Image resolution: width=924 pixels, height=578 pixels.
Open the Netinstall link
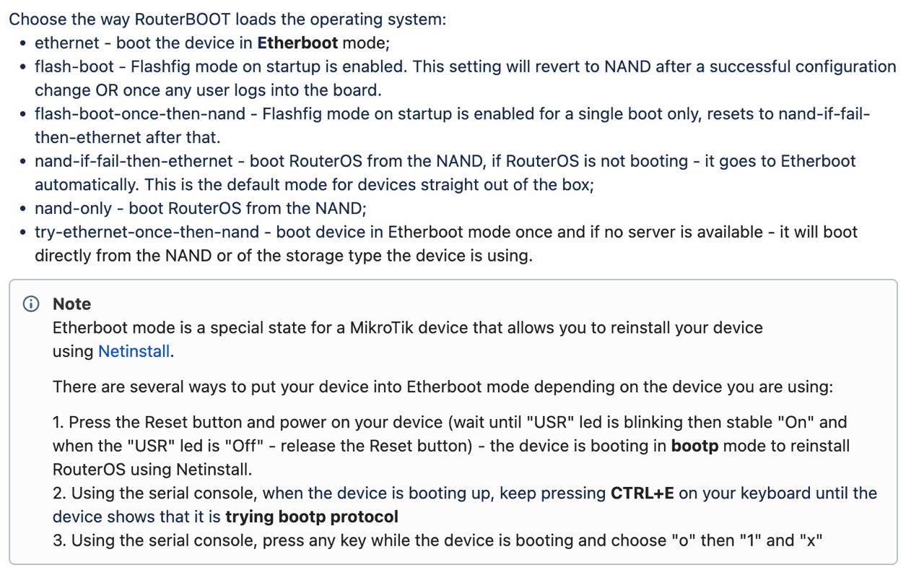click(x=134, y=352)
